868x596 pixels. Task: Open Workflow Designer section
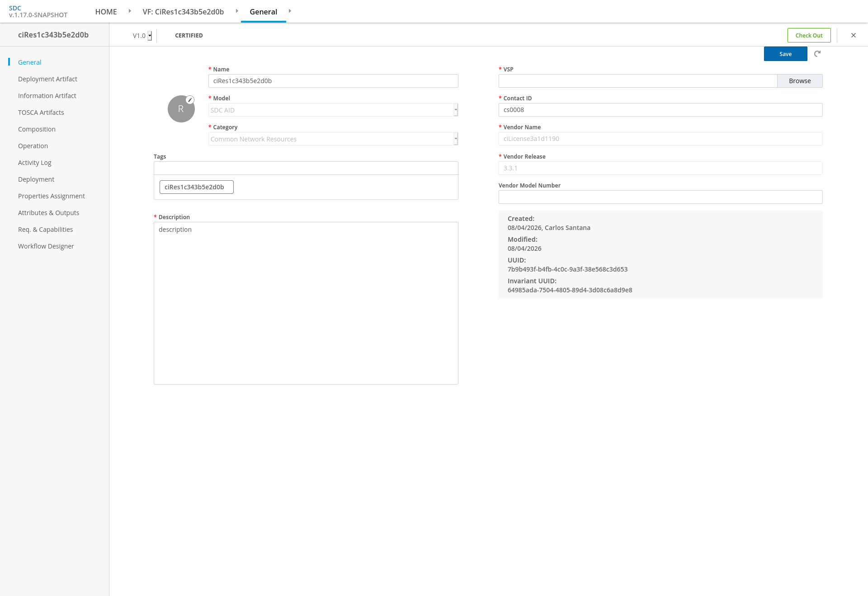(46, 246)
